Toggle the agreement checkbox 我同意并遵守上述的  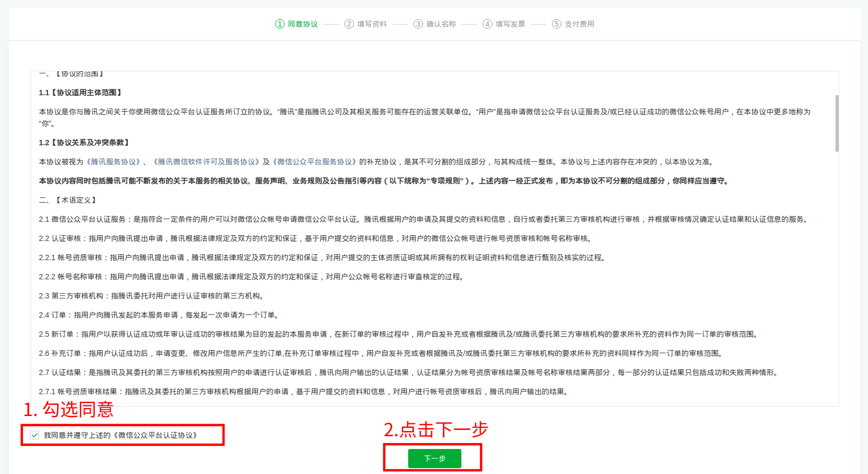pos(35,435)
